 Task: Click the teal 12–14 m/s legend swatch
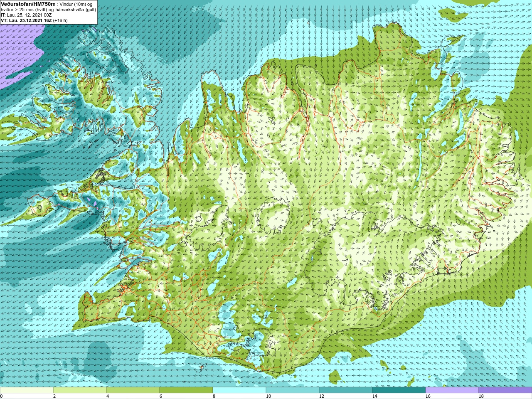(x=346, y=390)
